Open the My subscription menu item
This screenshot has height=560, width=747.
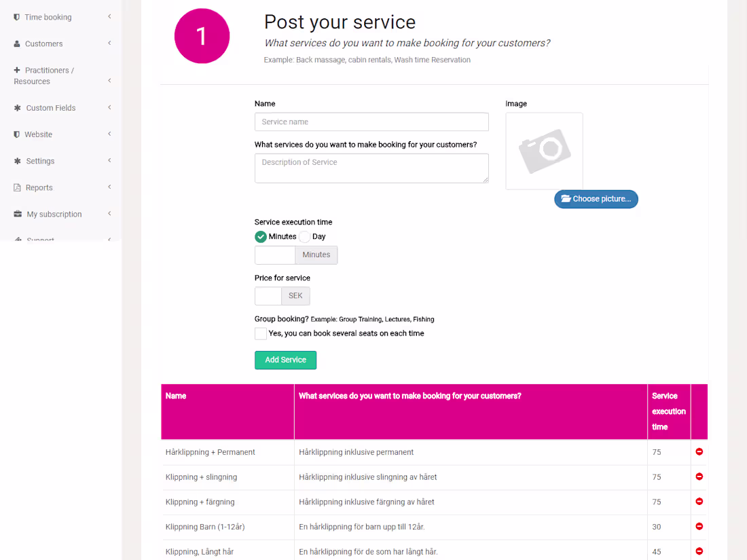(x=53, y=214)
